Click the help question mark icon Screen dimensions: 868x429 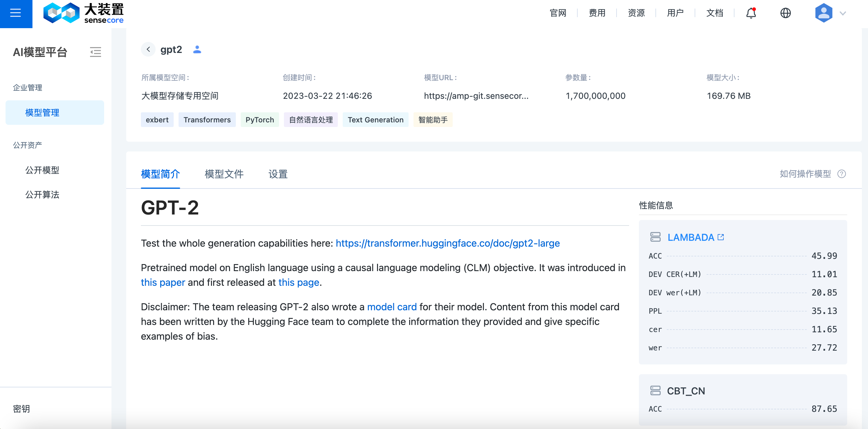842,174
